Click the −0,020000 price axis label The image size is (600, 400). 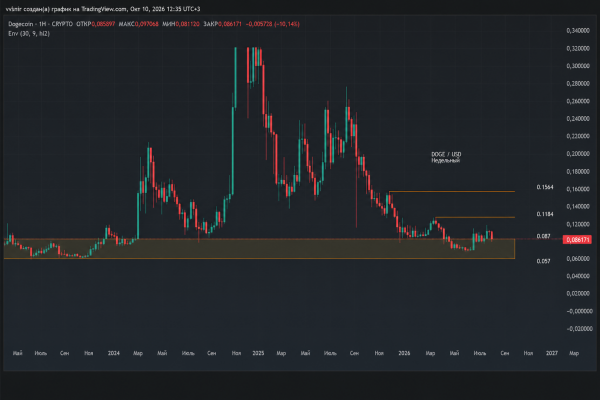coord(579,329)
